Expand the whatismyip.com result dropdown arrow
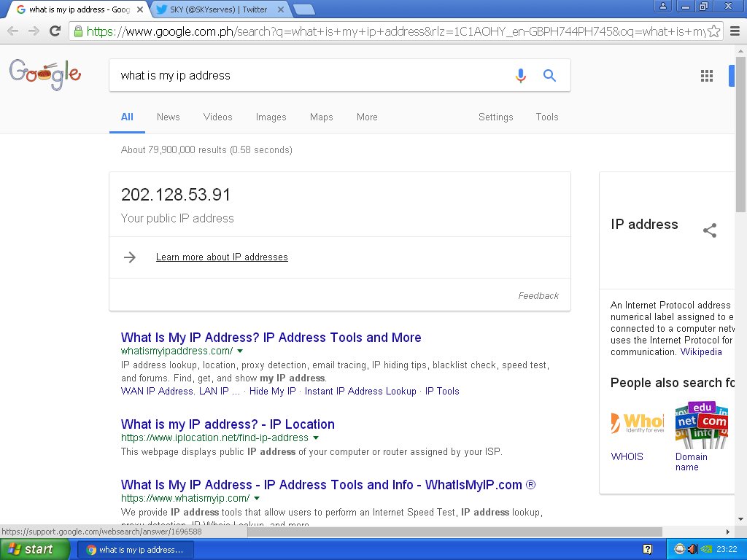 (257, 498)
